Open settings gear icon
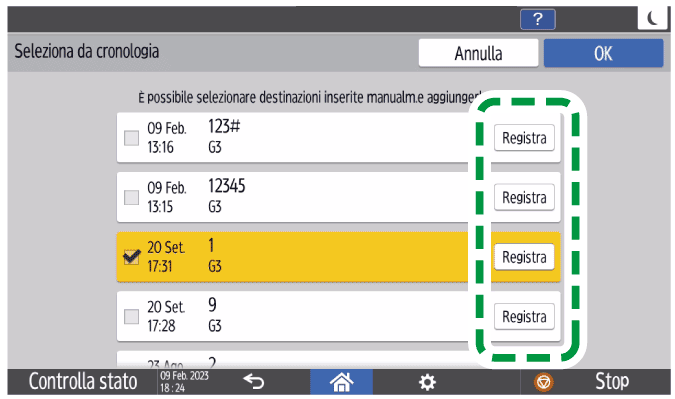The image size is (675, 399). [427, 382]
